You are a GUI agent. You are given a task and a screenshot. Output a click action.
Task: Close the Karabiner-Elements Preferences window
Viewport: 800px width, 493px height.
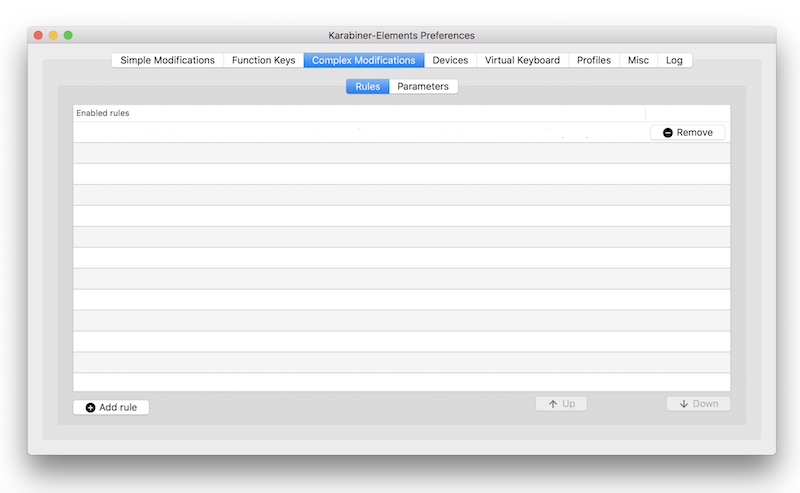click(38, 35)
